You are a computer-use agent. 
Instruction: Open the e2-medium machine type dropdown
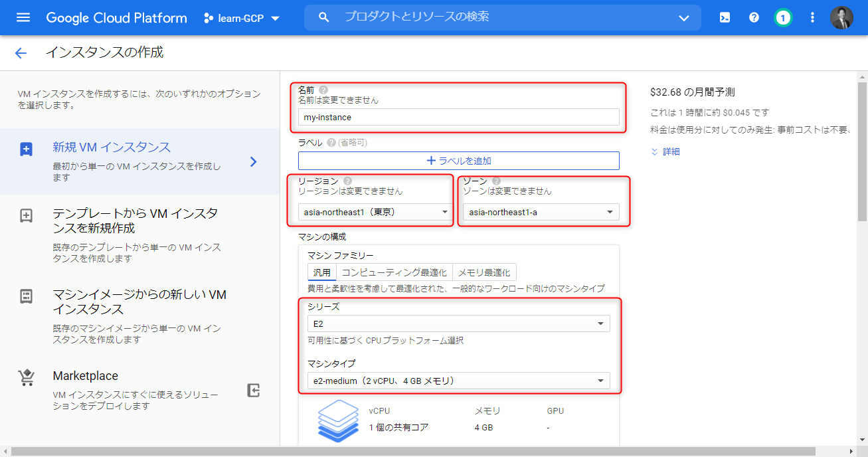click(459, 381)
